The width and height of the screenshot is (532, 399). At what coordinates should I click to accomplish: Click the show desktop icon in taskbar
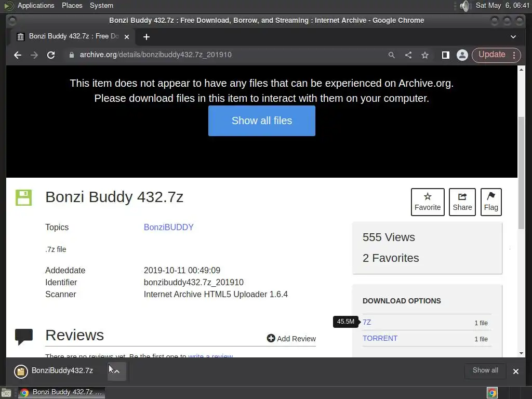pos(6,393)
